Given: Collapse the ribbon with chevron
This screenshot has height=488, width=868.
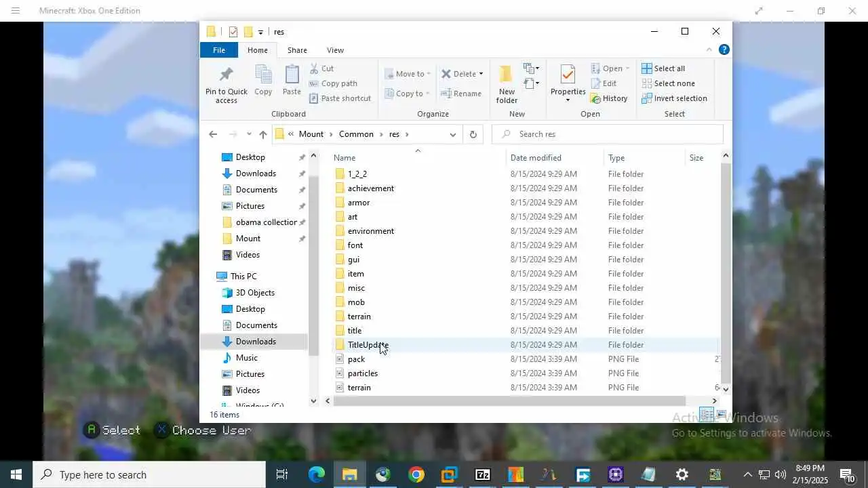Looking at the screenshot, I should pyautogui.click(x=709, y=49).
